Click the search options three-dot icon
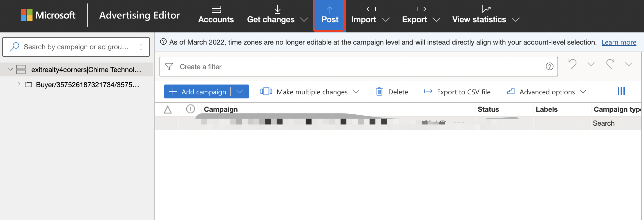Screen dimensions: 644x220 (x=141, y=47)
